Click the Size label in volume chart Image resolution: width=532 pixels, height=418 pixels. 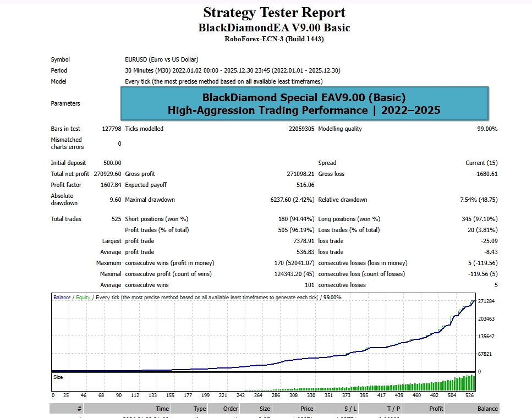[x=58, y=377]
